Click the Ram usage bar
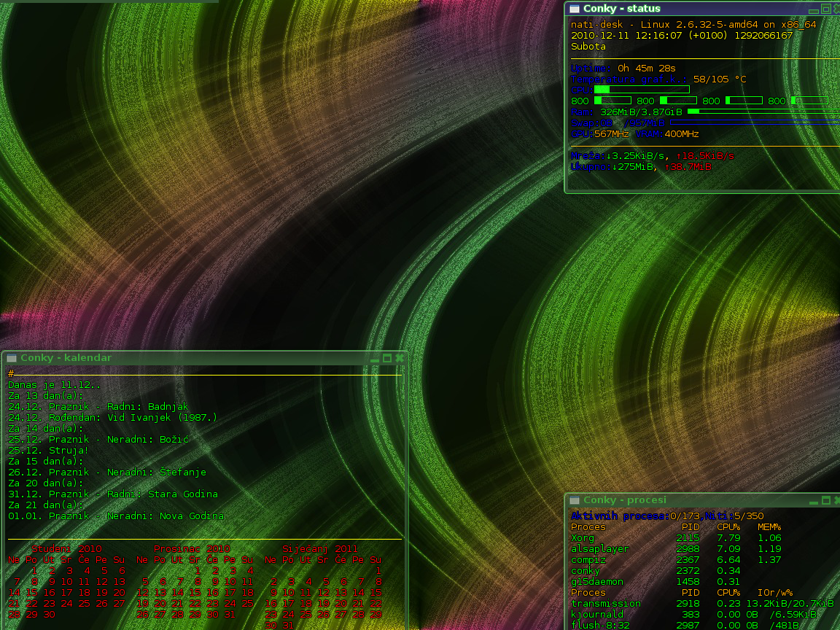 (763, 112)
